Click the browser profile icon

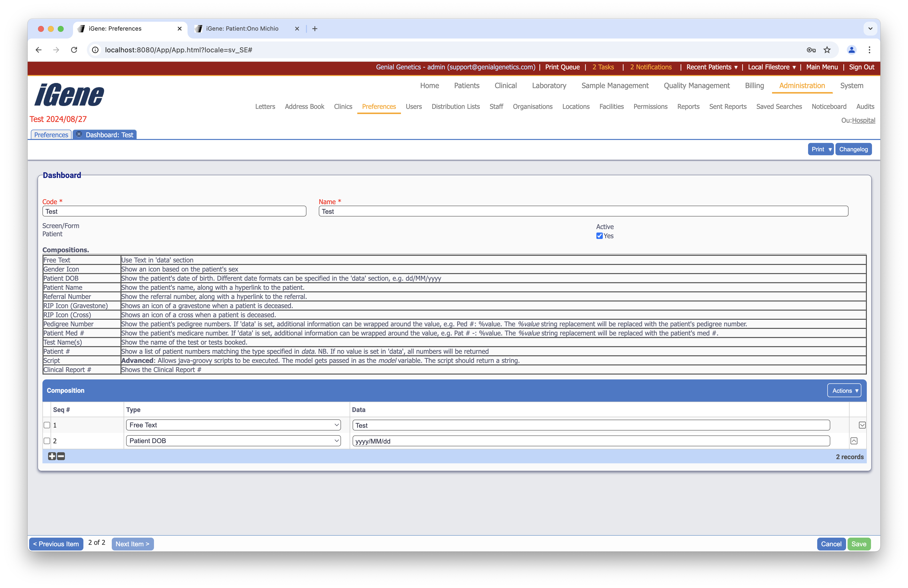point(851,50)
